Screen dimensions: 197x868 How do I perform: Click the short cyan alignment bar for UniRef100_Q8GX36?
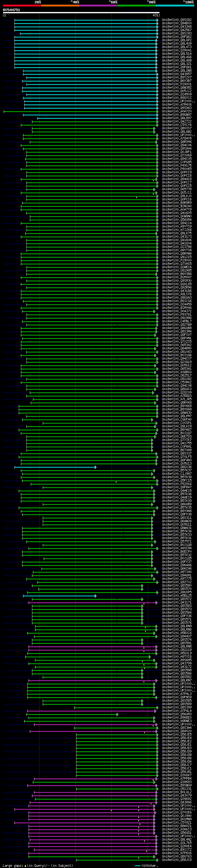coord(55,467)
